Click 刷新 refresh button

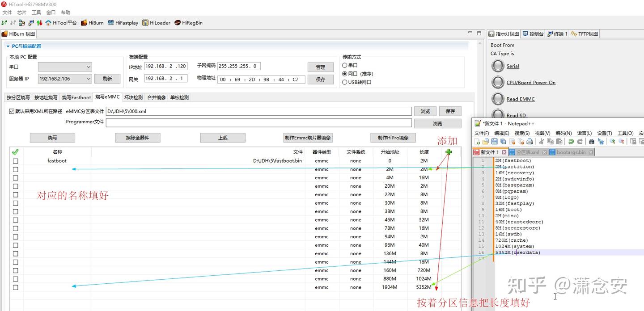(107, 79)
